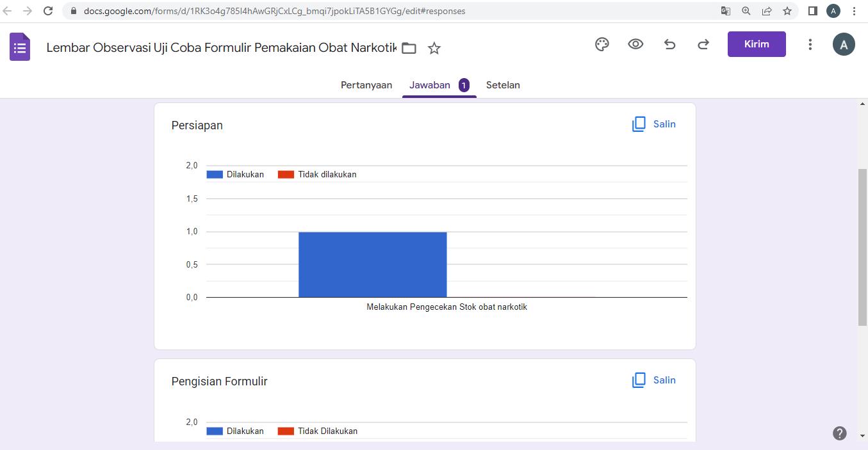Preview the form with eye icon
The height and width of the screenshot is (450, 868).
(635, 44)
